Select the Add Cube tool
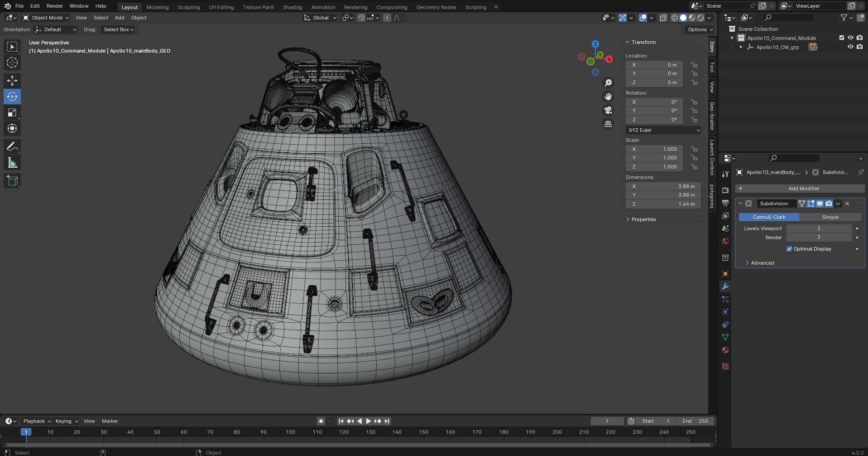Screen dimensions: 868x456 pyautogui.click(x=12, y=181)
